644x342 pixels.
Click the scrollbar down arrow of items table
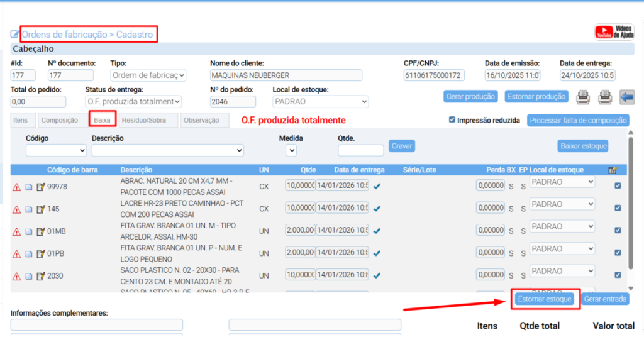pyautogui.click(x=631, y=289)
